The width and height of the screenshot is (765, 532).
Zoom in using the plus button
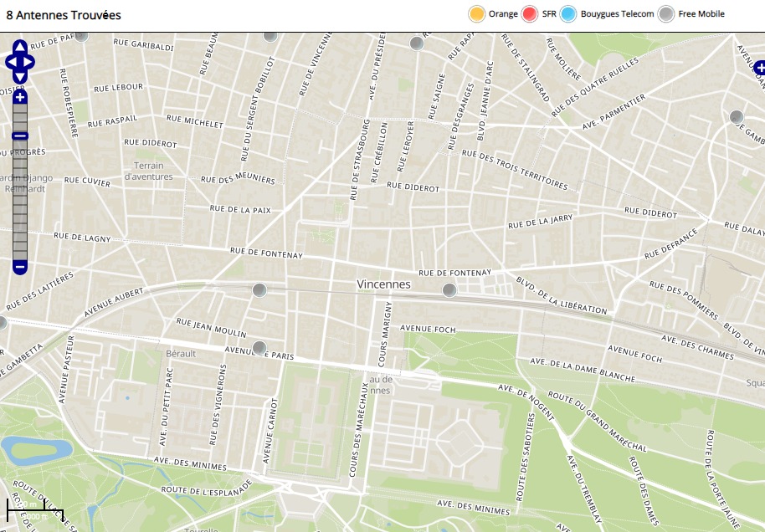pos(20,98)
